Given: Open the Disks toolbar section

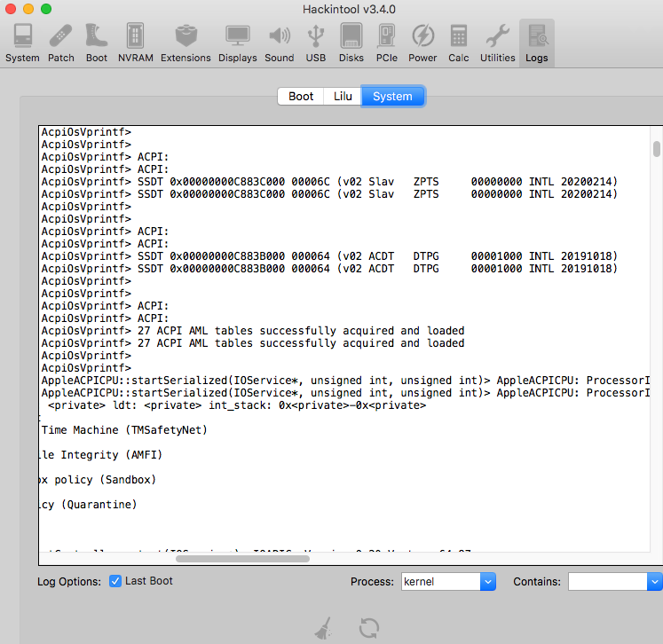Looking at the screenshot, I should [351, 43].
